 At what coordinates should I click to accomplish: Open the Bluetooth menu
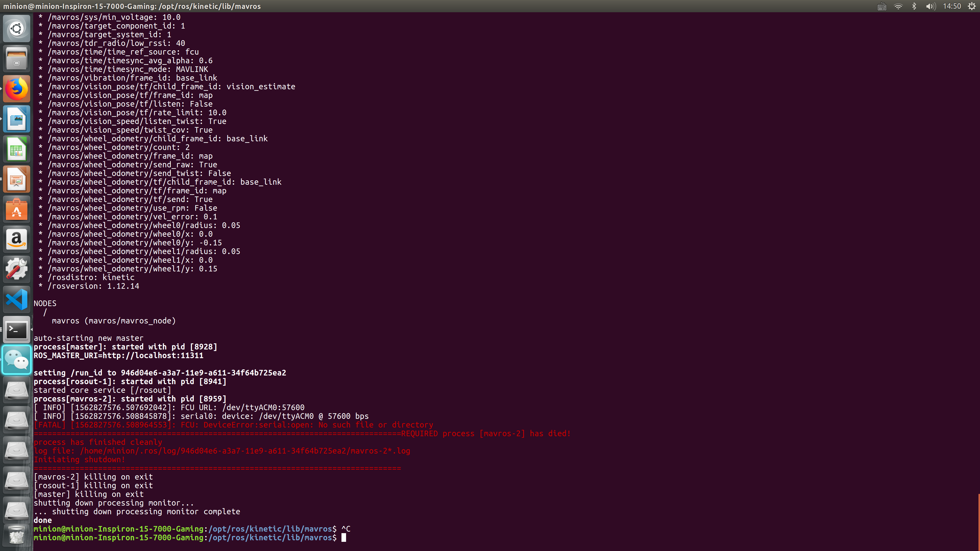click(914, 6)
